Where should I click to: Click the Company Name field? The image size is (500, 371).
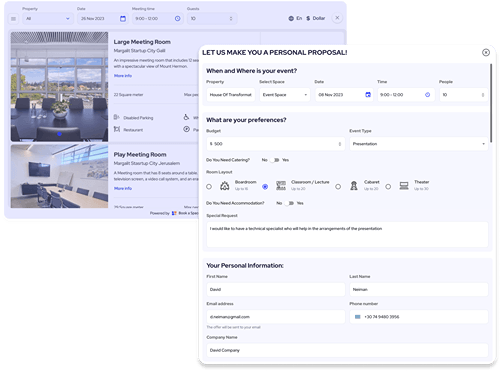(x=347, y=350)
